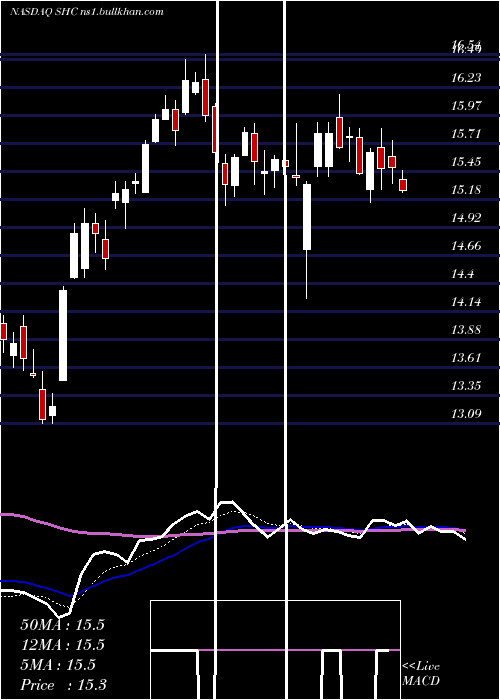Screen dimensions: 500x700
Task: Click the MACD label
Action: coord(421,681)
